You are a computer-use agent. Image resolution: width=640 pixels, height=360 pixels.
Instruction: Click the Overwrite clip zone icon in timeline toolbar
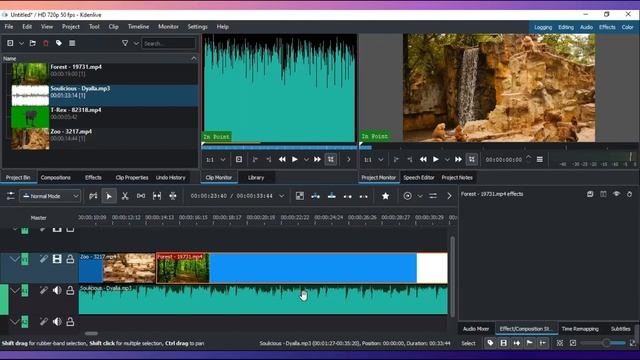(x=332, y=196)
